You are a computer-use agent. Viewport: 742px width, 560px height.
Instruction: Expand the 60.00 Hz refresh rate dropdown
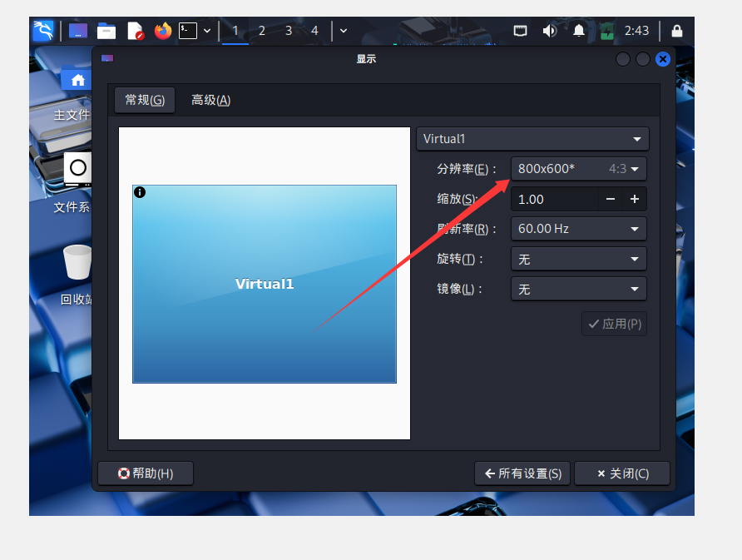coord(578,229)
